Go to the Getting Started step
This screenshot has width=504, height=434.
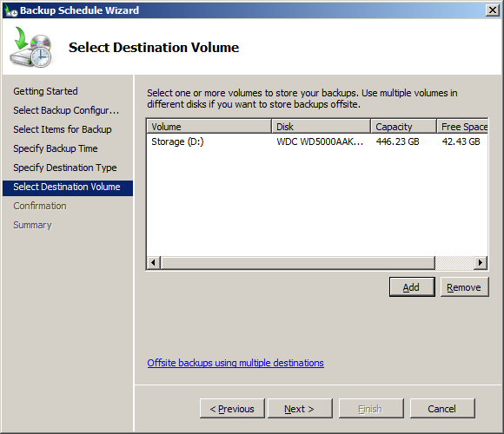(x=45, y=91)
